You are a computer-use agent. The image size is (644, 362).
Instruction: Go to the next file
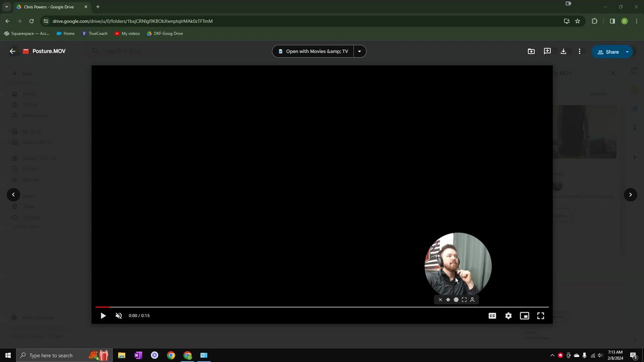point(630,195)
